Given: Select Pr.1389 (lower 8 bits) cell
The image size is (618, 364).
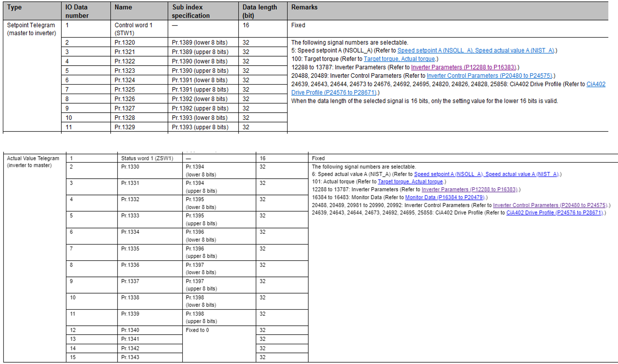Looking at the screenshot, I should (x=203, y=42).
